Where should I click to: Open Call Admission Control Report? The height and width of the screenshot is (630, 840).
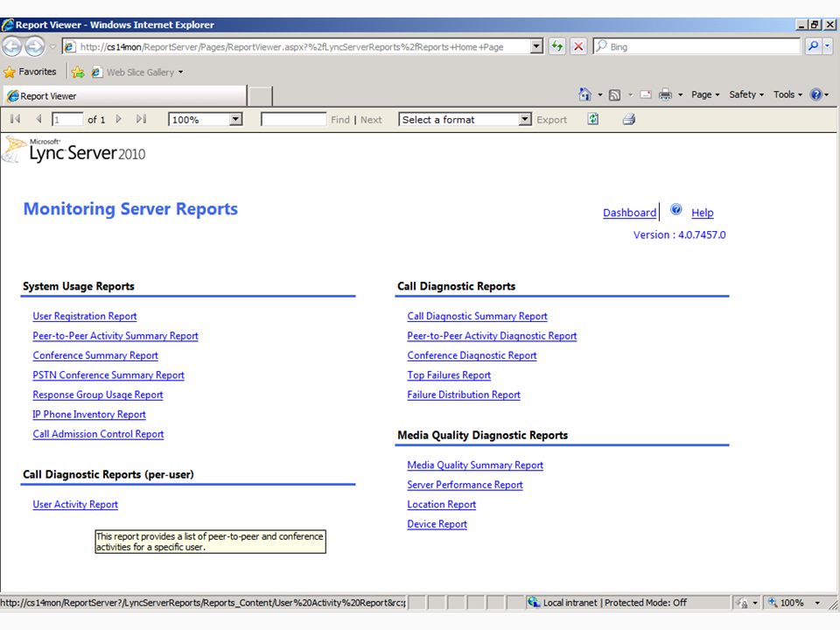coord(98,435)
